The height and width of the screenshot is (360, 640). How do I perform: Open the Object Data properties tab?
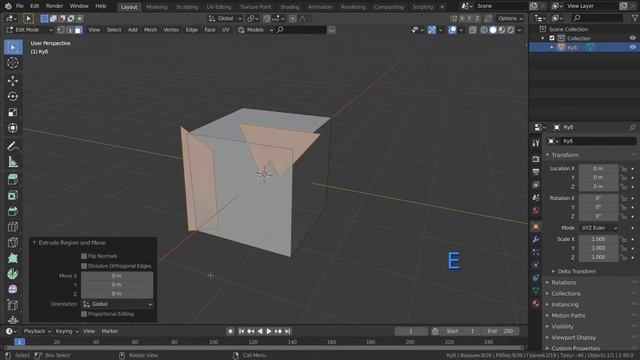[x=536, y=291]
